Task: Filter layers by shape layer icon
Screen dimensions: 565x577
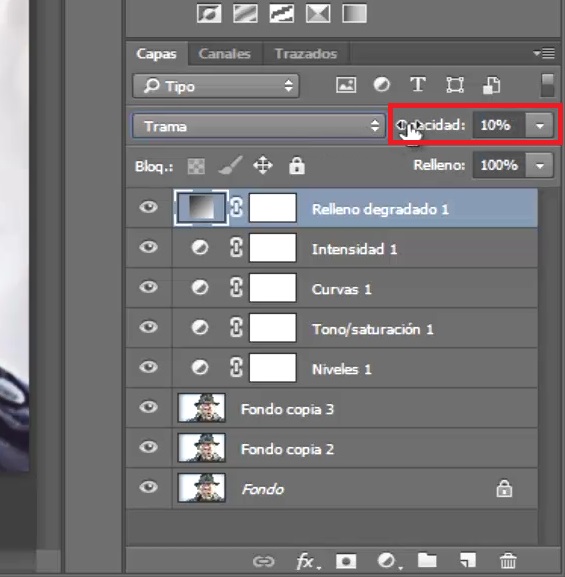Action: [455, 85]
